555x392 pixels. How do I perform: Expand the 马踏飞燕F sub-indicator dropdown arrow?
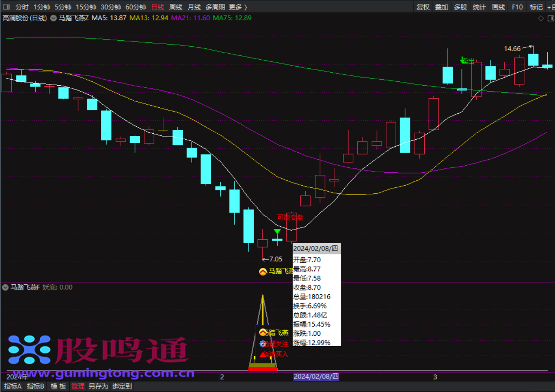coord(5,287)
